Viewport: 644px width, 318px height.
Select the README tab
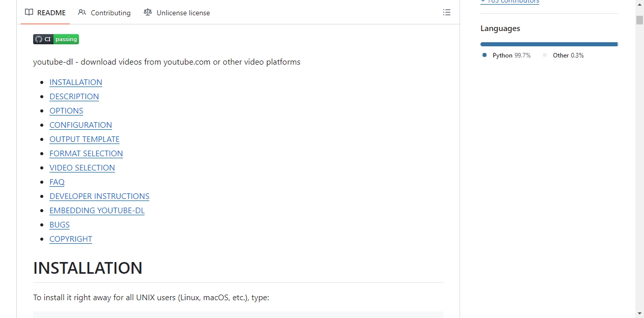45,13
